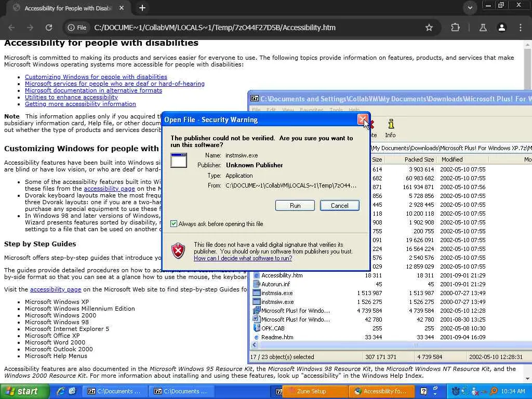Click the taskbar clock showing 10:34 AM

point(513,392)
